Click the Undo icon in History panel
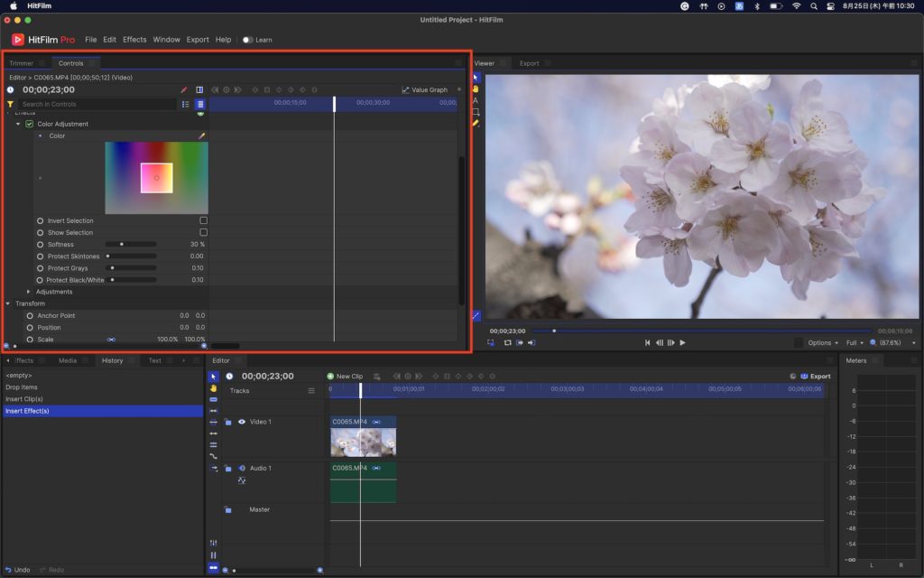Screen dimensions: 924x578 point(8,570)
